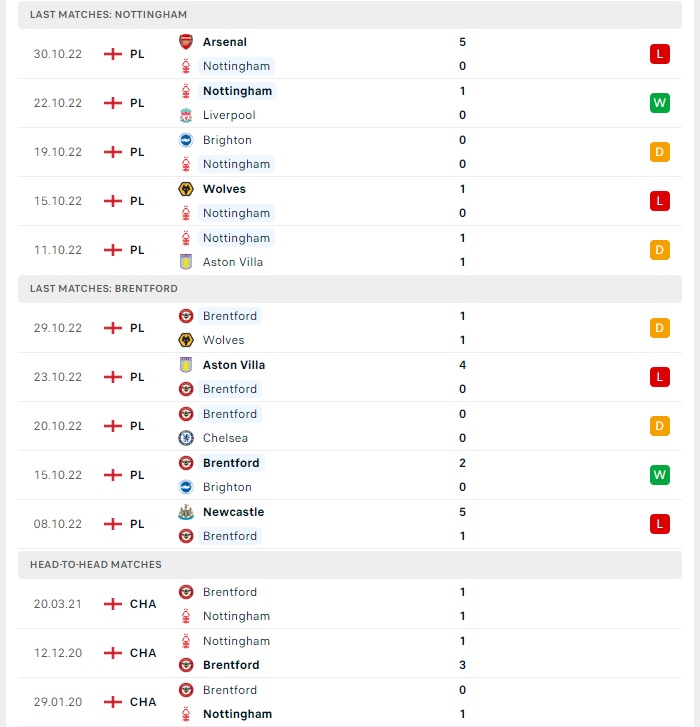Viewport: 700px width, 727px height.
Task: Click the Newcastle club crest icon
Action: [x=186, y=512]
